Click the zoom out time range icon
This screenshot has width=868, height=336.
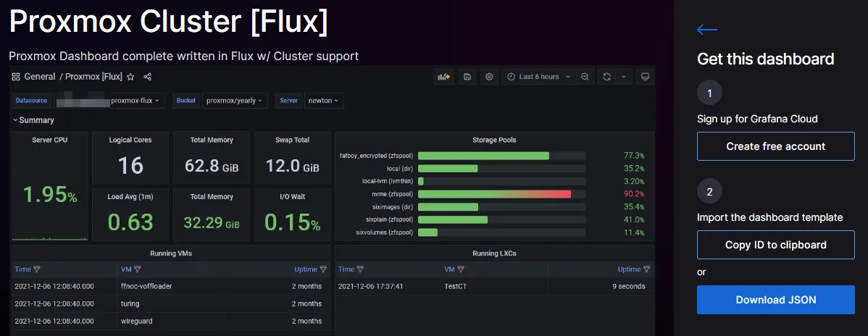click(x=585, y=77)
